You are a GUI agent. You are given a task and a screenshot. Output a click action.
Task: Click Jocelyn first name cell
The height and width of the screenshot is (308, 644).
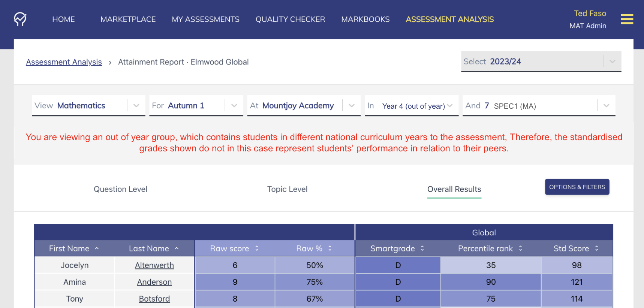pyautogui.click(x=75, y=265)
